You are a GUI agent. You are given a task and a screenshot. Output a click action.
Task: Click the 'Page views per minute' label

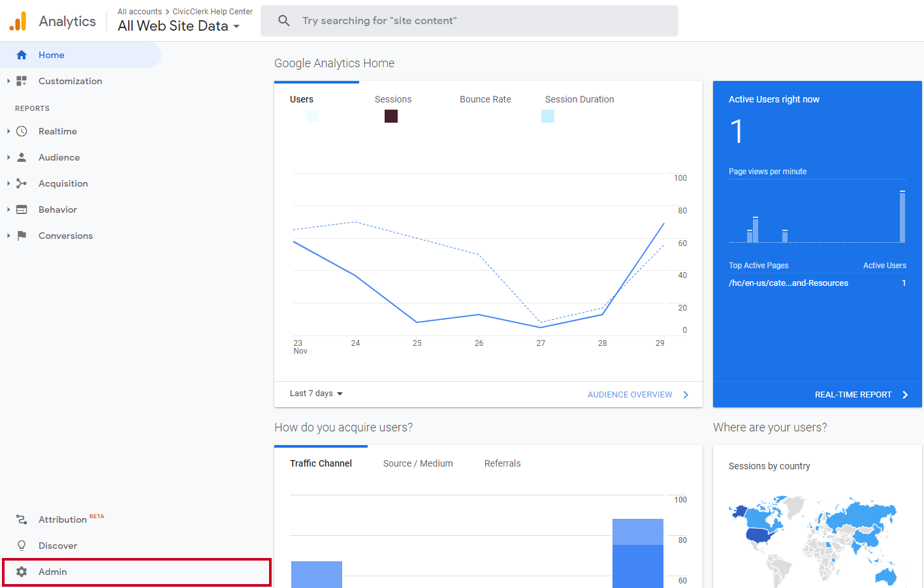point(767,172)
